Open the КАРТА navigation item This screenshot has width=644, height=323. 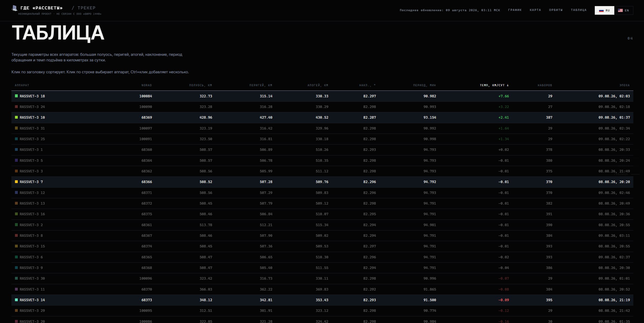[x=535, y=10]
